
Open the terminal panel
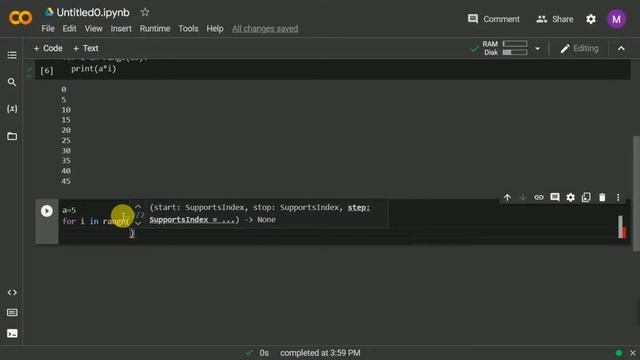pos(12,333)
